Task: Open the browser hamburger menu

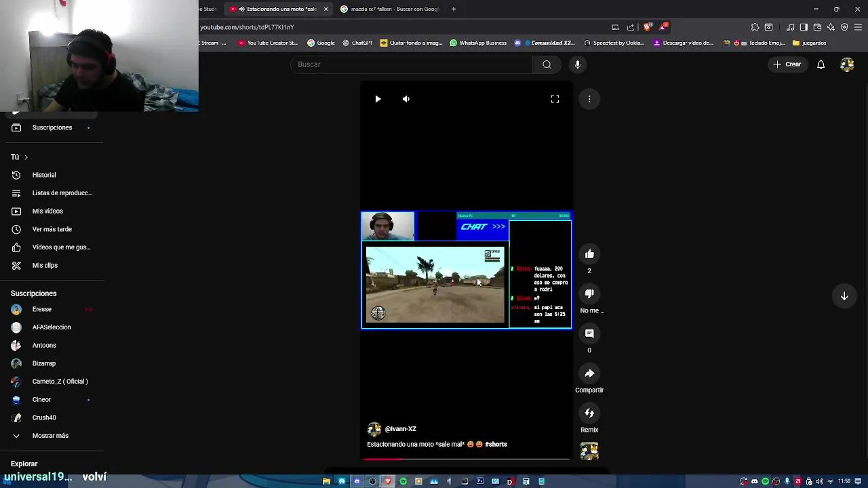Action: tap(859, 27)
